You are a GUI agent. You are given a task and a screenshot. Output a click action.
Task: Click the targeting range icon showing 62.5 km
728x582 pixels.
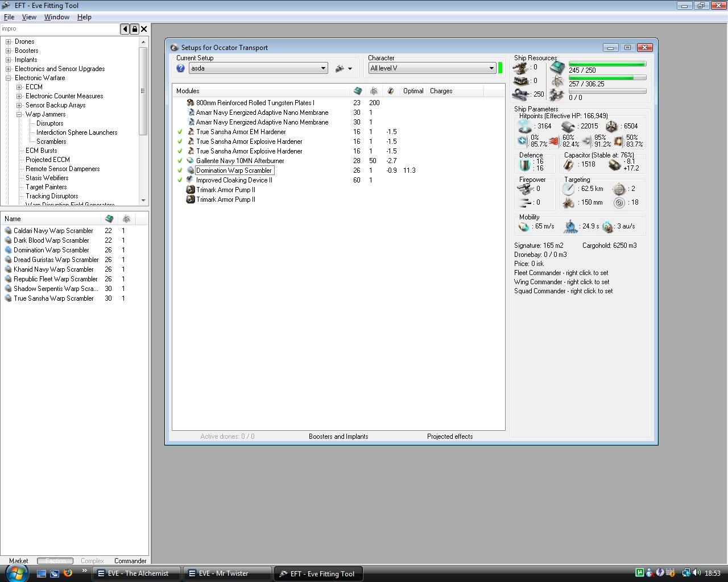(568, 189)
